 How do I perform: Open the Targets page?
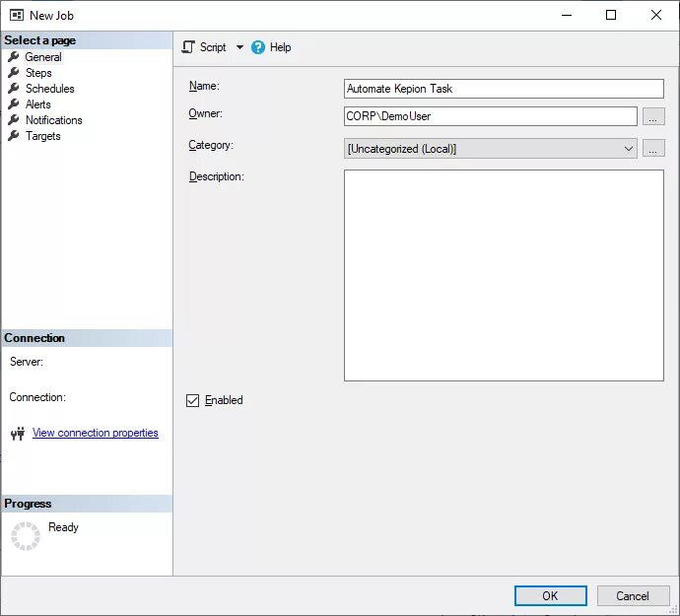(42, 136)
